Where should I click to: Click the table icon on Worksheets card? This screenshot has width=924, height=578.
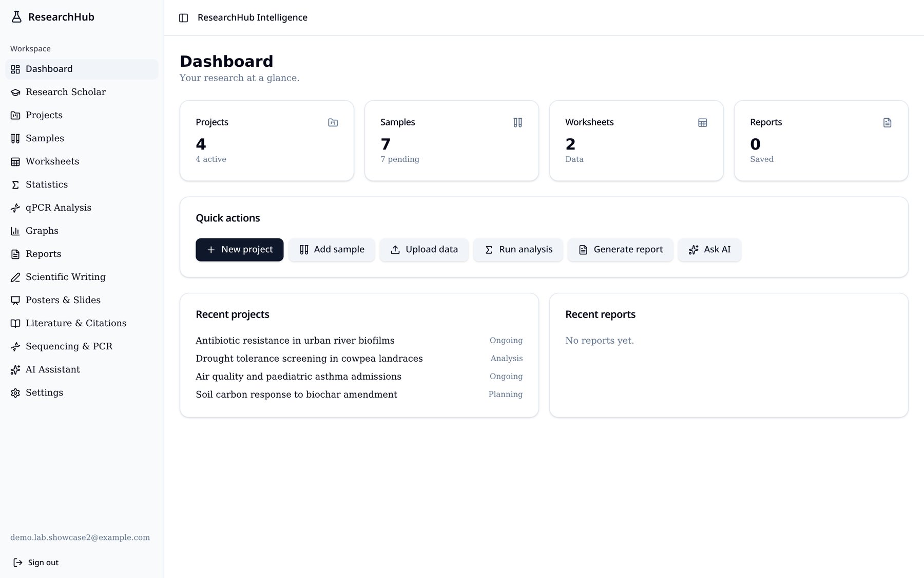703,123
